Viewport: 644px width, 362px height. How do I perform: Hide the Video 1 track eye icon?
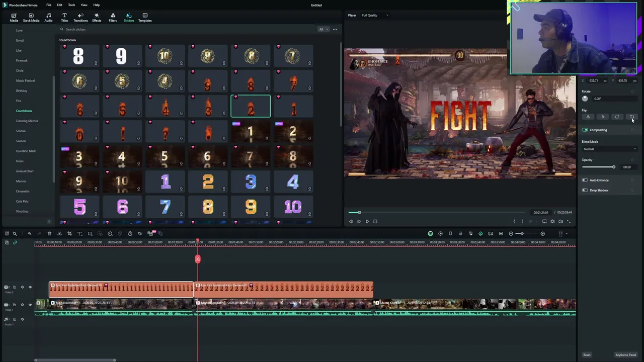(x=30, y=305)
